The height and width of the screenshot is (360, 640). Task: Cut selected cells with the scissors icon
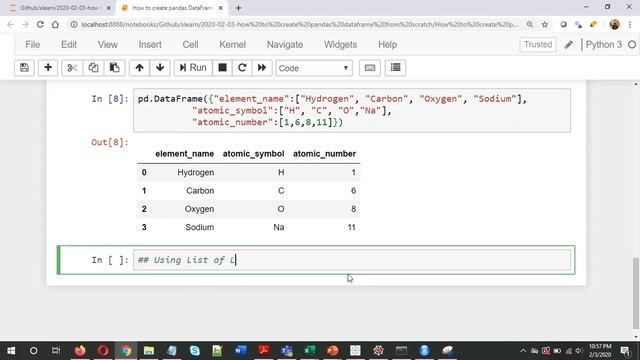[72, 68]
